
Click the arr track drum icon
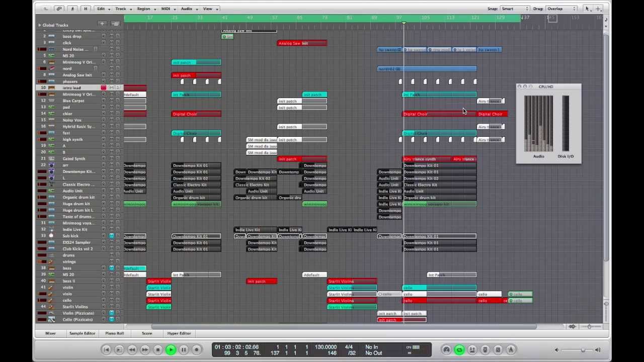(x=51, y=165)
